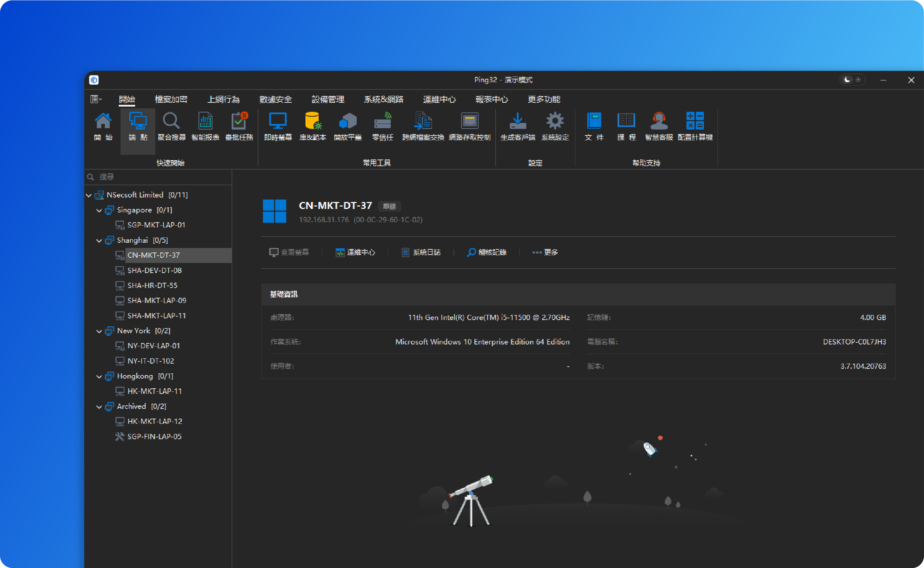Collapse the Shanghai group node
924x568 pixels.
point(99,240)
